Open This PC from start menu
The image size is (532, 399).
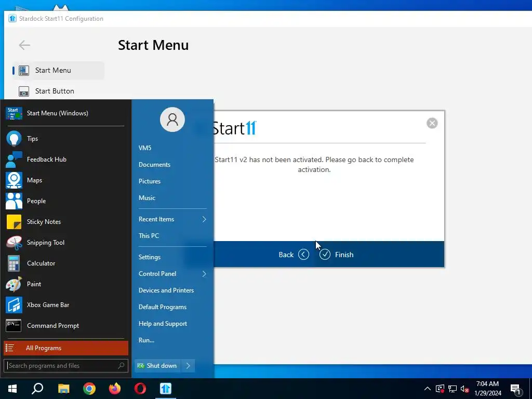(x=149, y=236)
